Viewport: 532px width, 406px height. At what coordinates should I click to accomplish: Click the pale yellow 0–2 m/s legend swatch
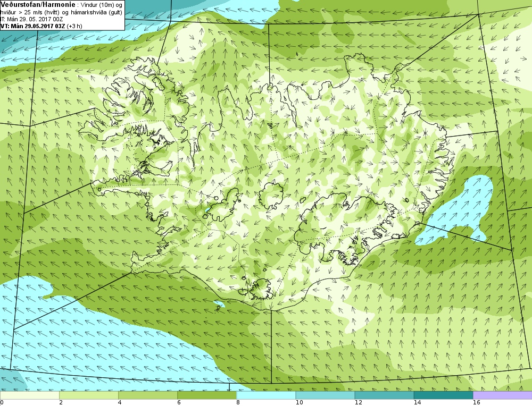point(30,395)
